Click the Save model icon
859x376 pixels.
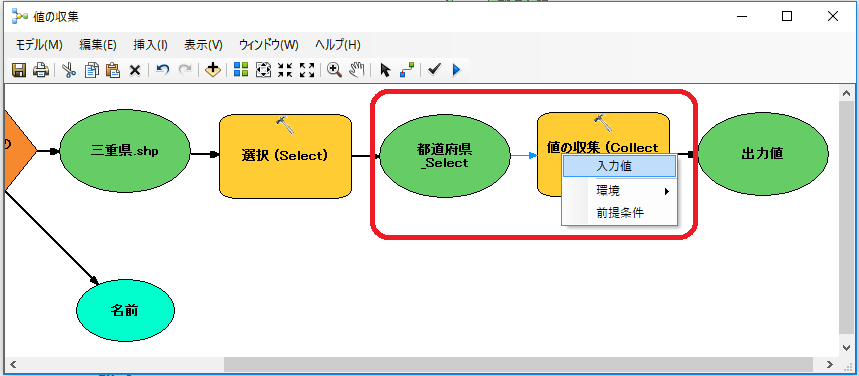coord(19,70)
